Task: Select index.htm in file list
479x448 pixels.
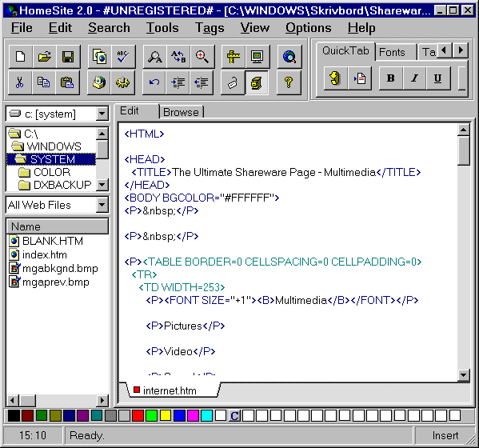Action: 38,254
